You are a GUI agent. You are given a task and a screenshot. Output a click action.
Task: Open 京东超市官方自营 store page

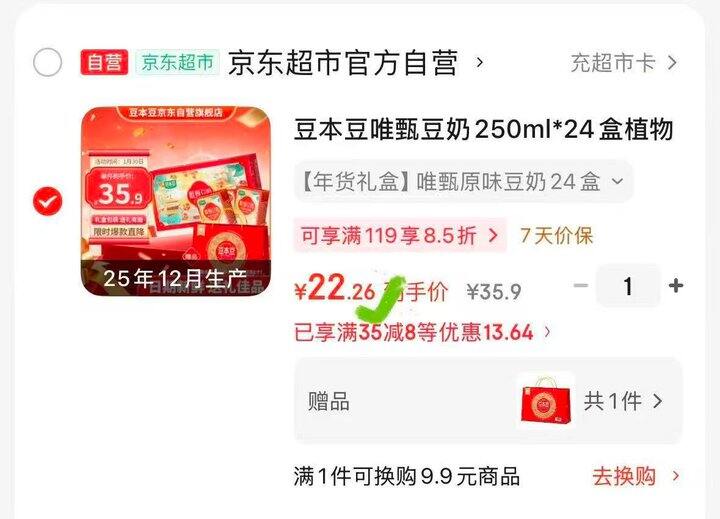(x=343, y=62)
